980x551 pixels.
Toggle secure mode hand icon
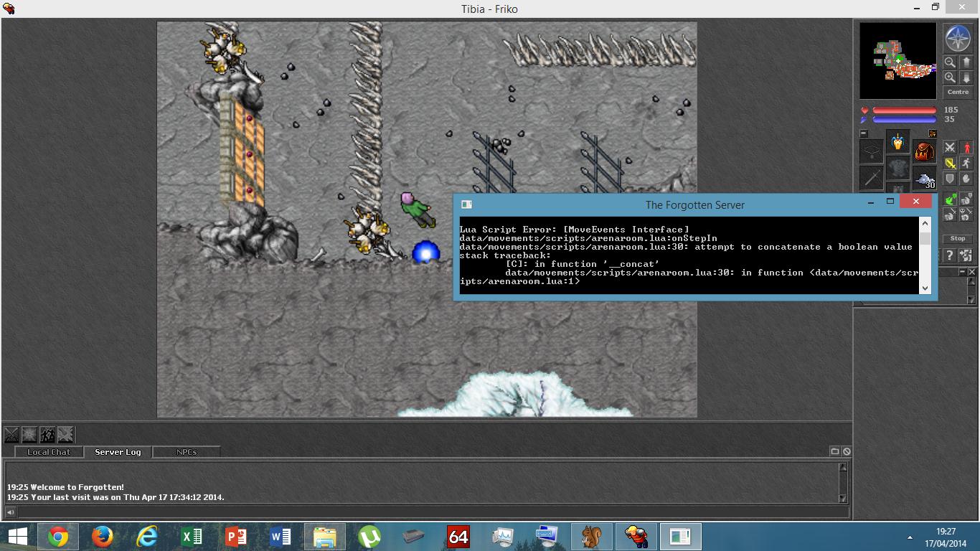point(966,178)
